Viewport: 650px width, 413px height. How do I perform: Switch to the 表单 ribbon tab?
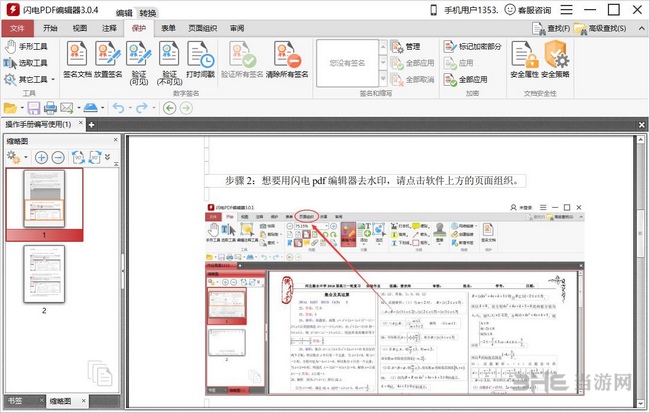click(168, 28)
